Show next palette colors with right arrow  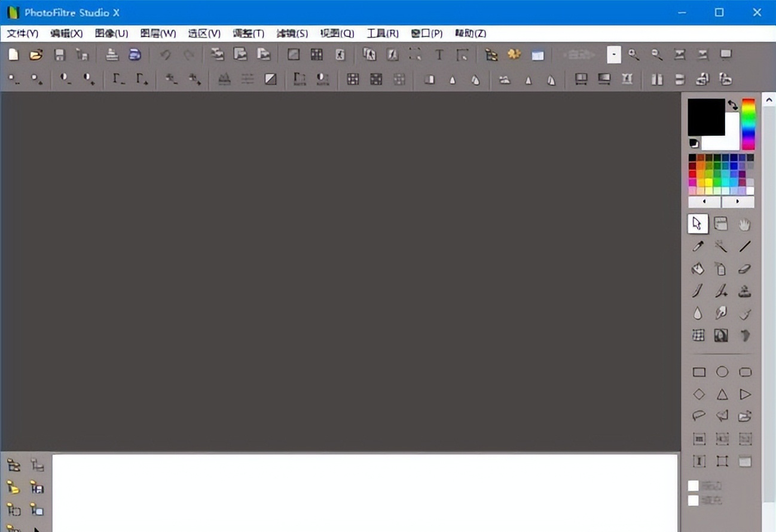pos(738,202)
